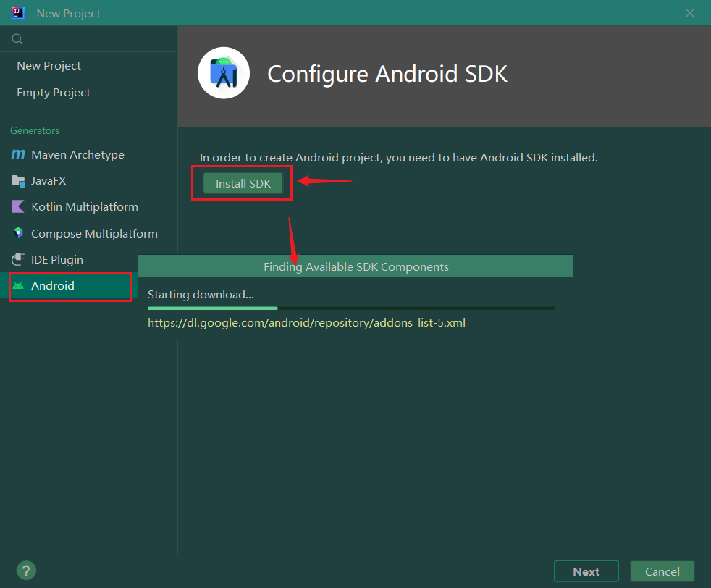Close the New Project dialog
711x588 pixels.
point(690,13)
